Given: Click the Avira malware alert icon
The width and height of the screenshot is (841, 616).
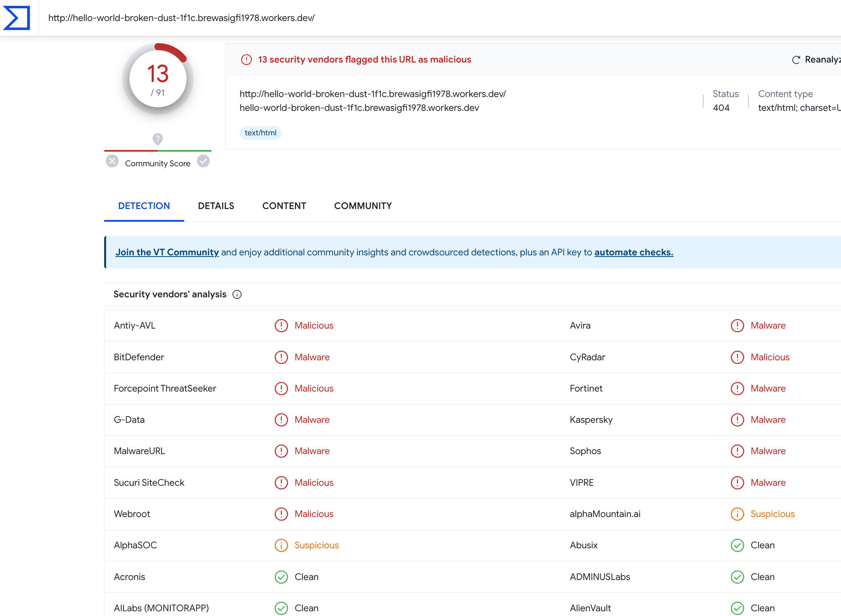Looking at the screenshot, I should 737,326.
